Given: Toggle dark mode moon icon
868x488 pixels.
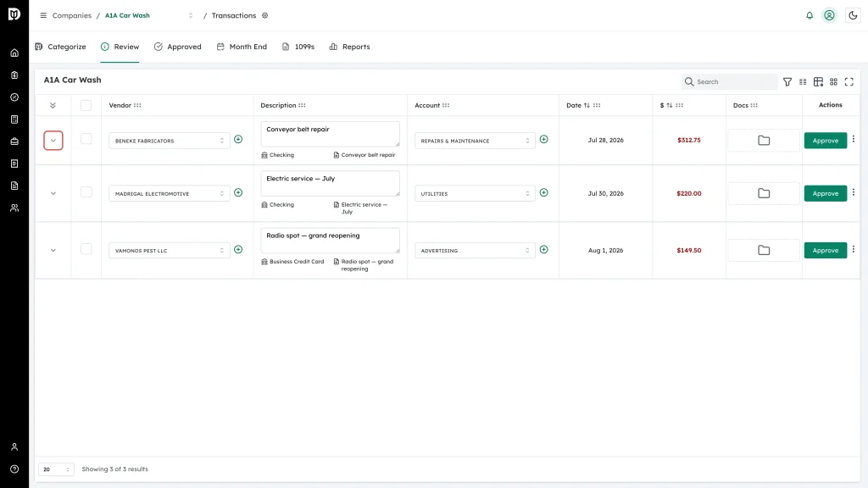Looking at the screenshot, I should pos(853,15).
